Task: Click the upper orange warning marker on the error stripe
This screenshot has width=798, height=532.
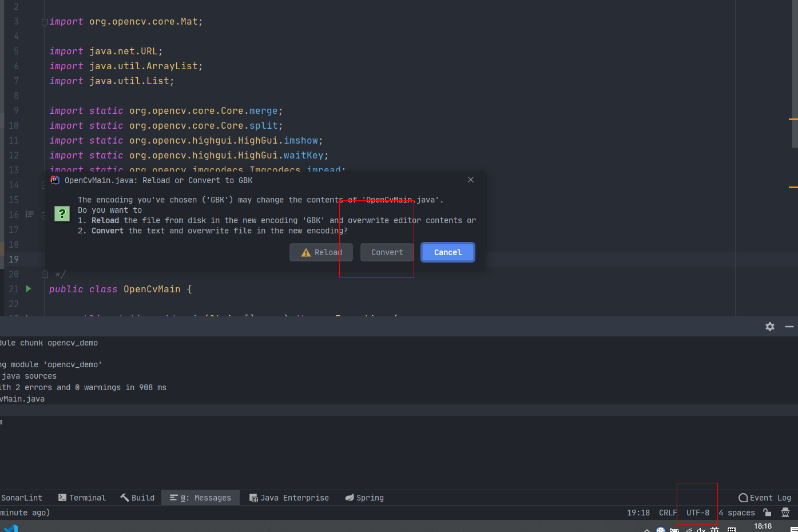Action: 793,119
